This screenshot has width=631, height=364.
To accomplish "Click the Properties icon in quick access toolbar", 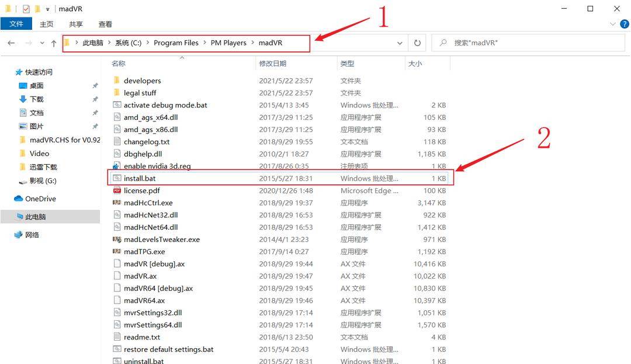I will (x=25, y=8).
